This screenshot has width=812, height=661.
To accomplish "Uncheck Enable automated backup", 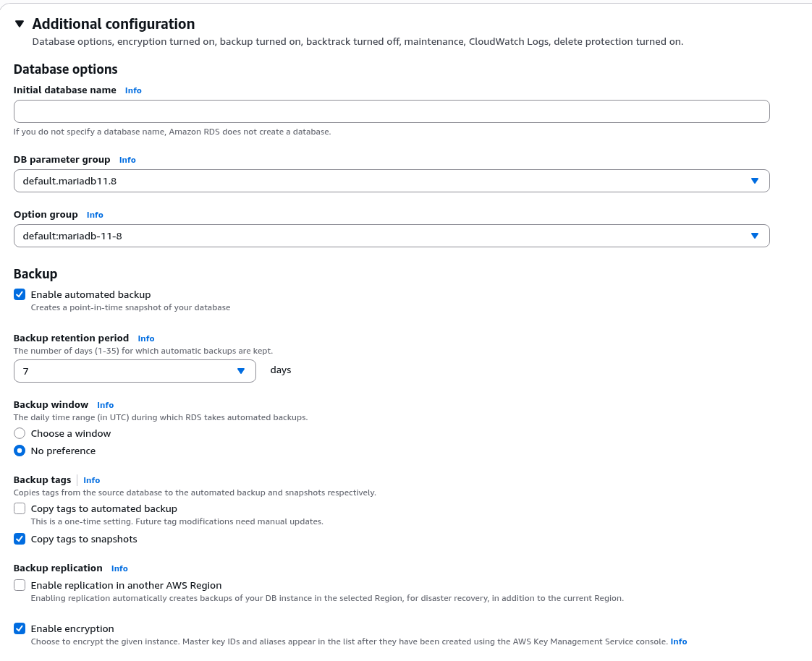I will point(20,294).
